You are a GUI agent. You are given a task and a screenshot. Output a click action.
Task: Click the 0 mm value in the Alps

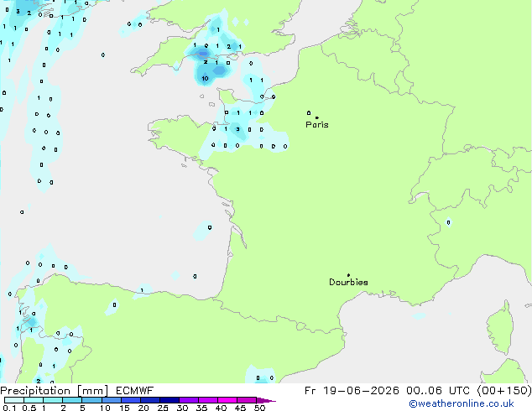pos(449,222)
